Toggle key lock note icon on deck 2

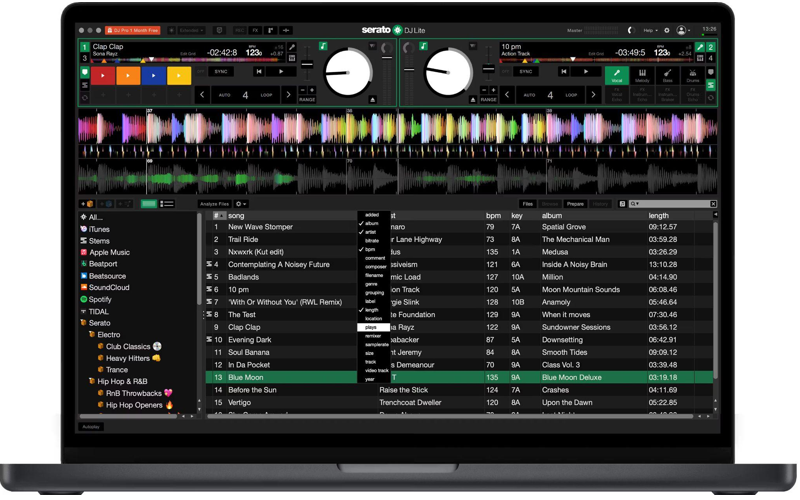423,46
